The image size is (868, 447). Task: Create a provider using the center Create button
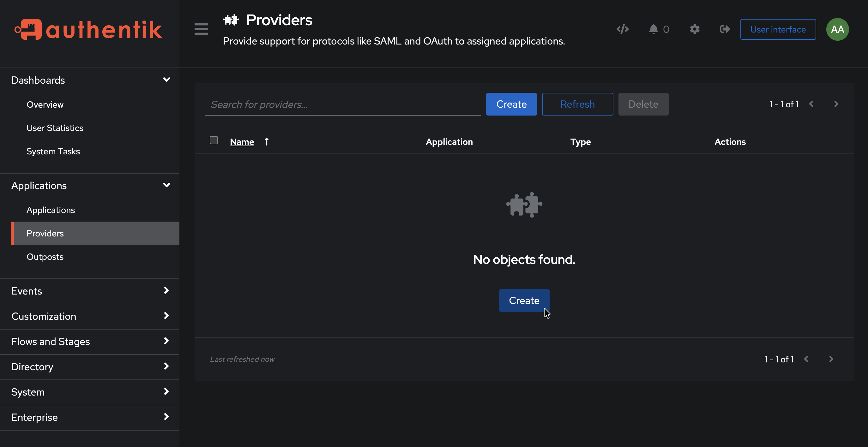click(x=524, y=300)
